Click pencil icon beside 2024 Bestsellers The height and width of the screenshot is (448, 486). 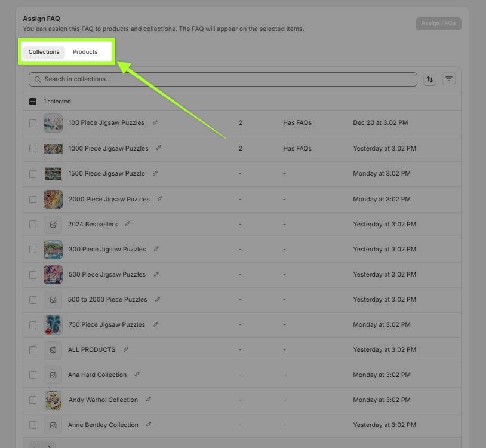128,224
